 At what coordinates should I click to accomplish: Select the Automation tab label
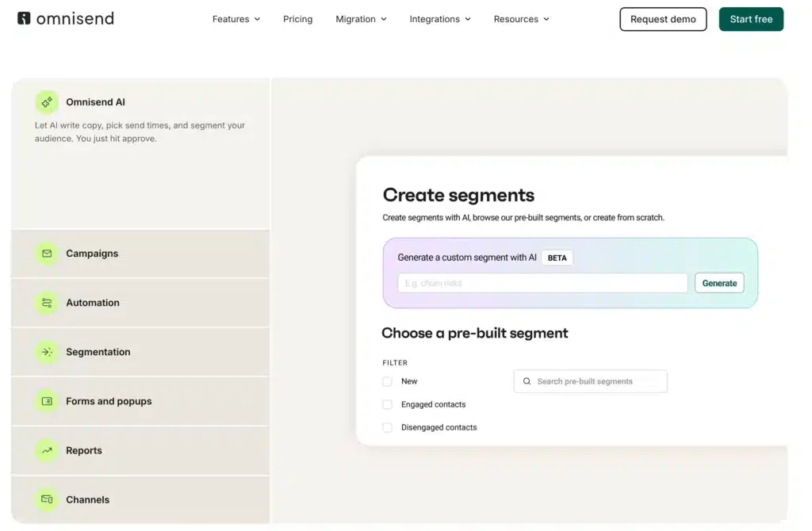93,303
